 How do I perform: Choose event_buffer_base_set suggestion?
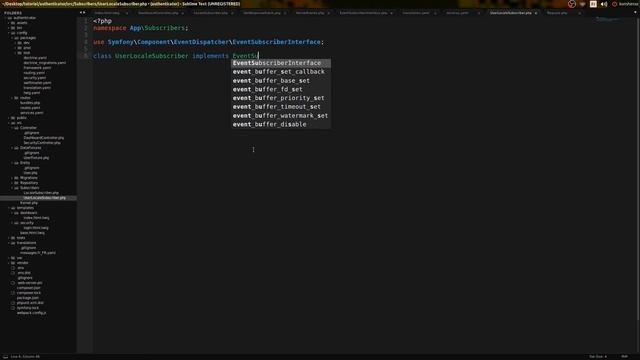coord(281,81)
